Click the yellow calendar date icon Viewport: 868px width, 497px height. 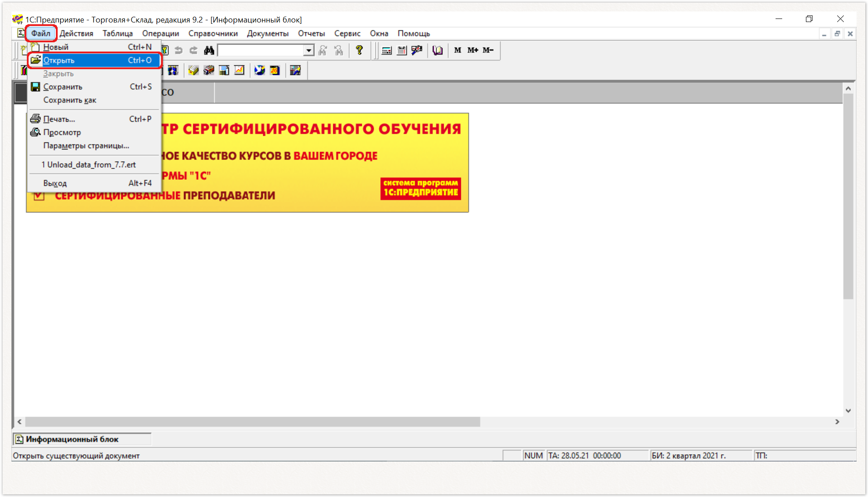tap(275, 70)
